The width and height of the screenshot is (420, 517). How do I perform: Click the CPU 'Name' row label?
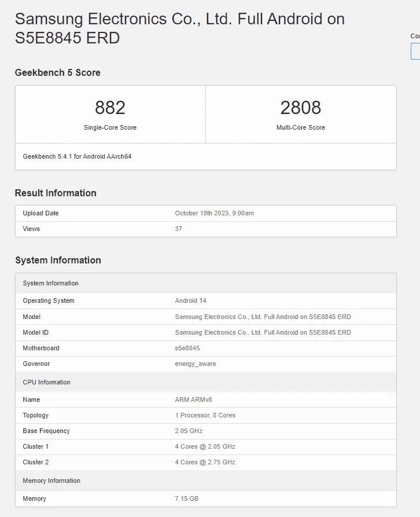[31, 399]
